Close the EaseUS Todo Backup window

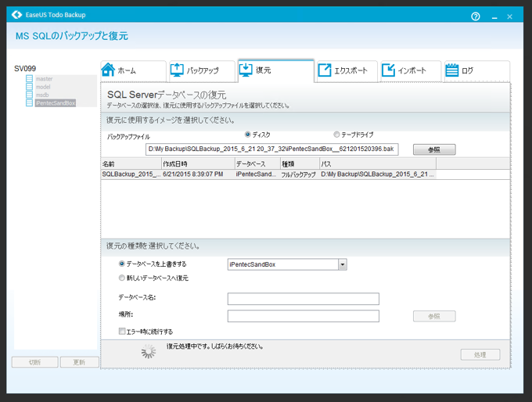[509, 16]
